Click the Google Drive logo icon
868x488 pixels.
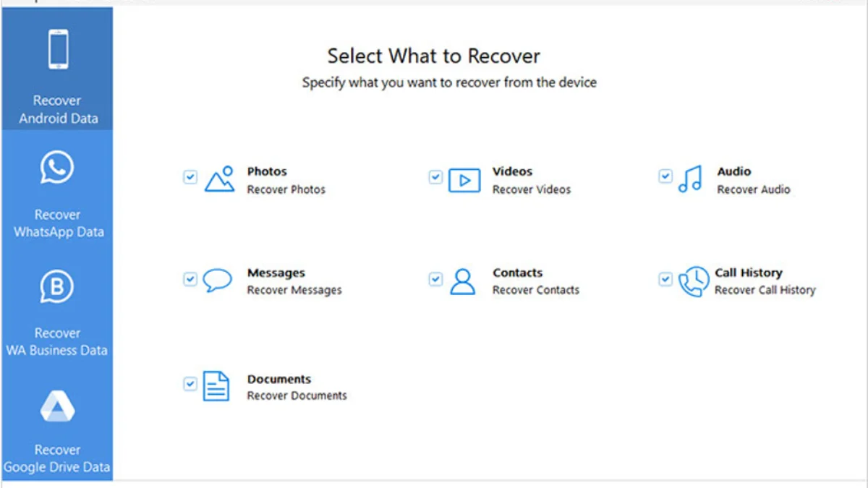click(x=57, y=406)
